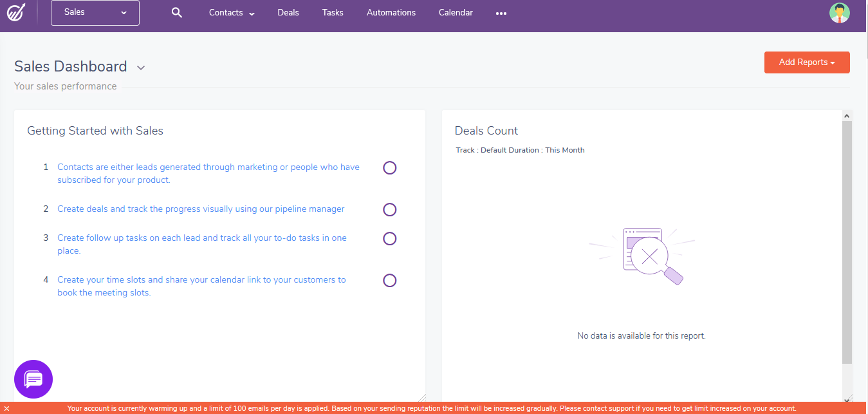Open the Create deals and track link
Viewport: 868px width, 414px height.
tap(201, 209)
